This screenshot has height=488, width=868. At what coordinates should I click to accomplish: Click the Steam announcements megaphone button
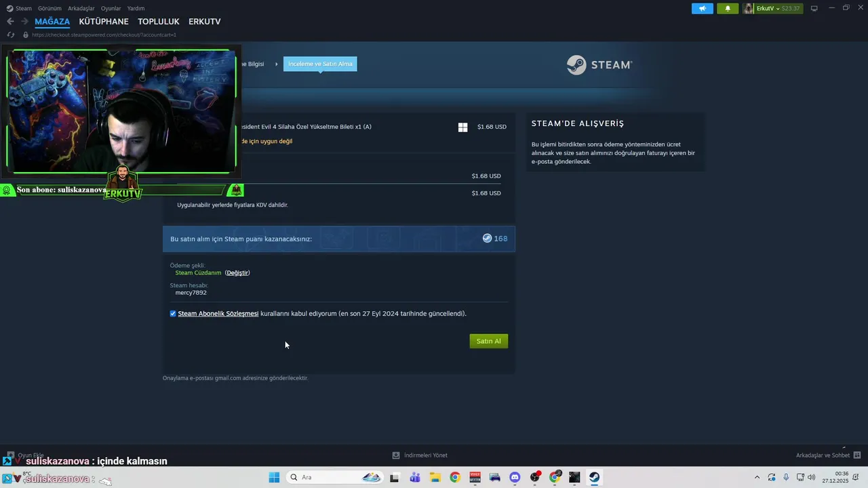[703, 8]
